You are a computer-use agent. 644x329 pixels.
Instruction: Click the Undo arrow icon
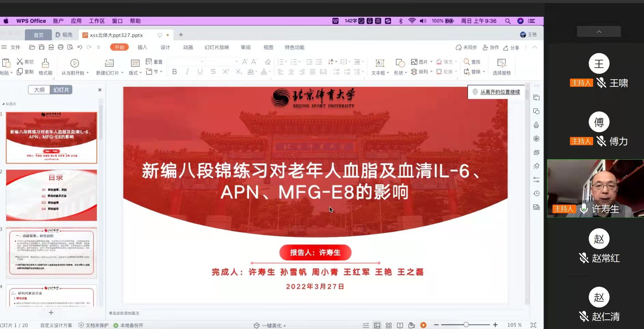(x=80, y=47)
